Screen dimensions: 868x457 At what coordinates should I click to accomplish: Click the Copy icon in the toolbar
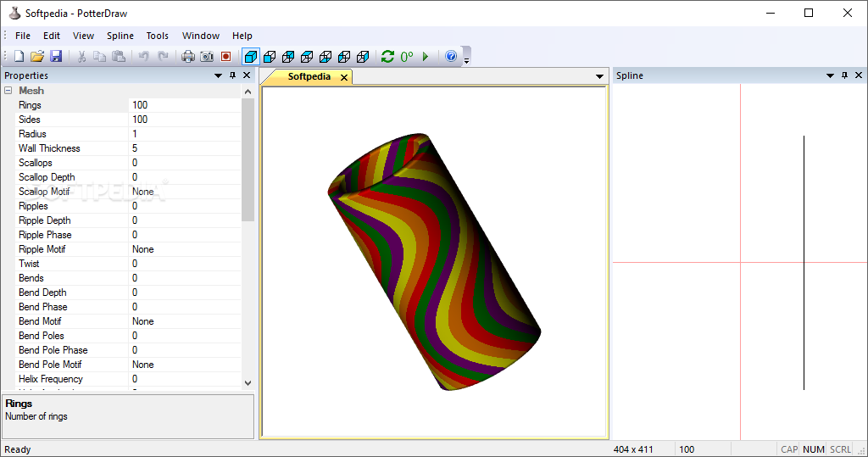coord(100,57)
